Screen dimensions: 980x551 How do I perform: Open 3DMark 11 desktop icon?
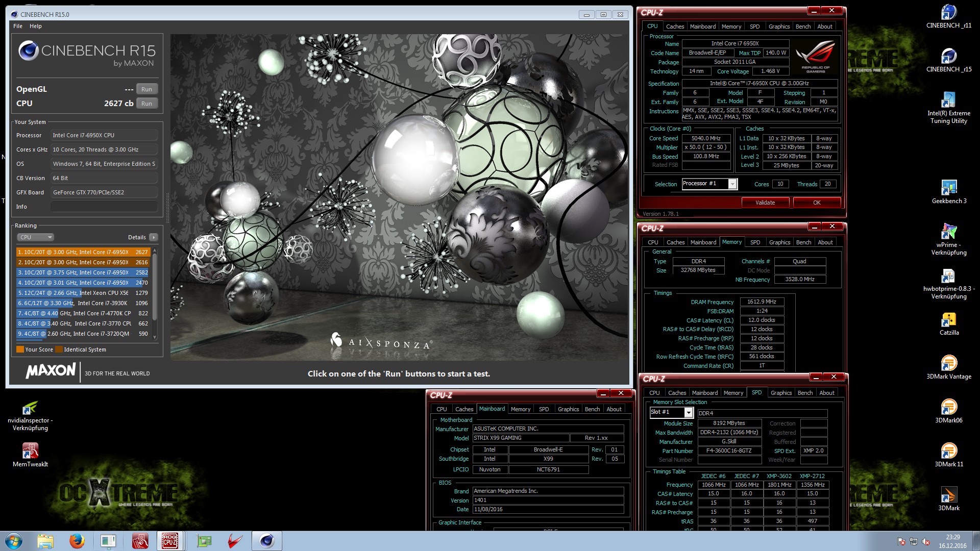tap(948, 455)
